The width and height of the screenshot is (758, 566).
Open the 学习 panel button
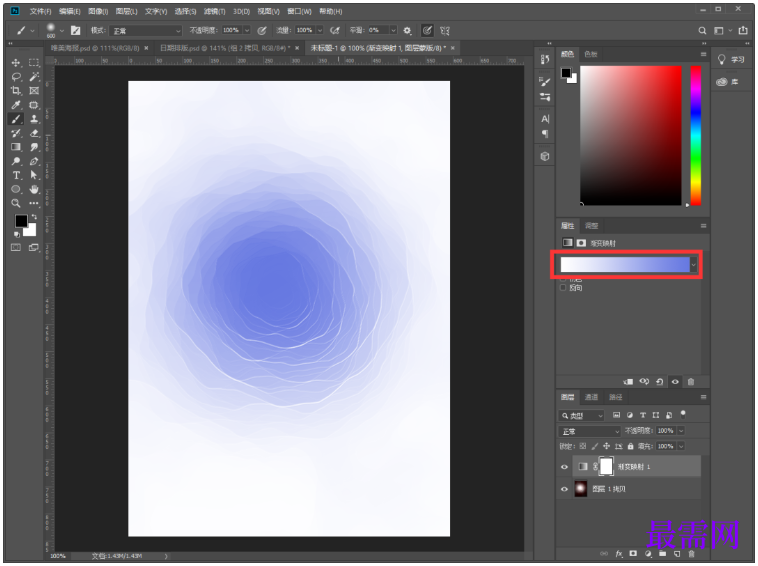pos(731,60)
